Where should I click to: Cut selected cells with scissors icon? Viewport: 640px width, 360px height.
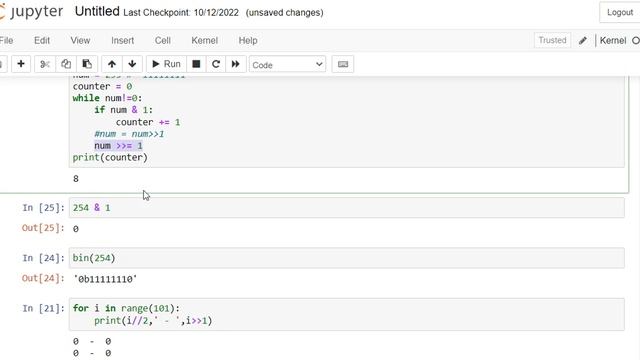(x=45, y=64)
